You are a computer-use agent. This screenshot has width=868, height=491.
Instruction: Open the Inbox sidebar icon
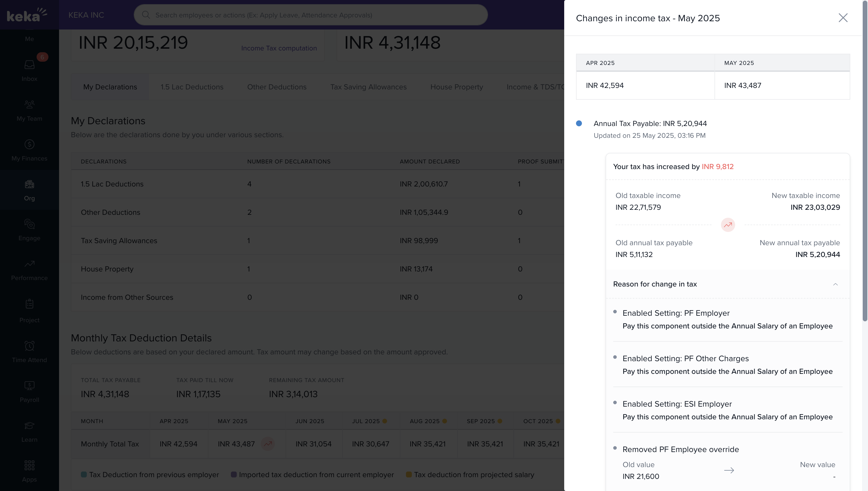click(x=29, y=65)
